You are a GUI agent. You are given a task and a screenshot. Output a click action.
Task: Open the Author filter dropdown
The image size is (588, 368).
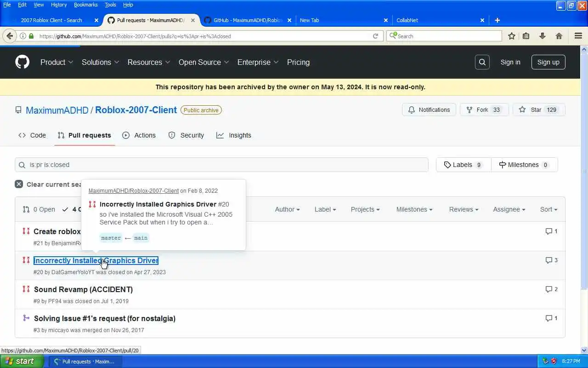287,209
